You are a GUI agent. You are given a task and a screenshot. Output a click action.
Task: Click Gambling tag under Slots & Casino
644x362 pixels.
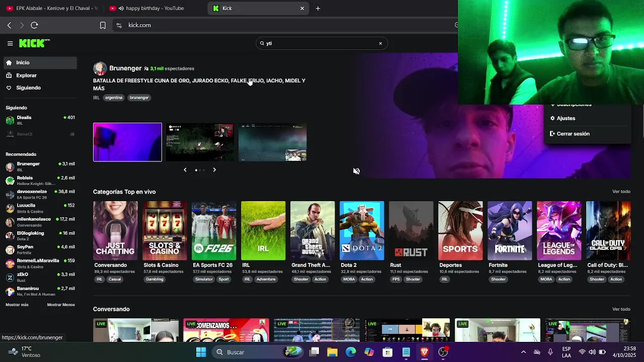coord(154,280)
